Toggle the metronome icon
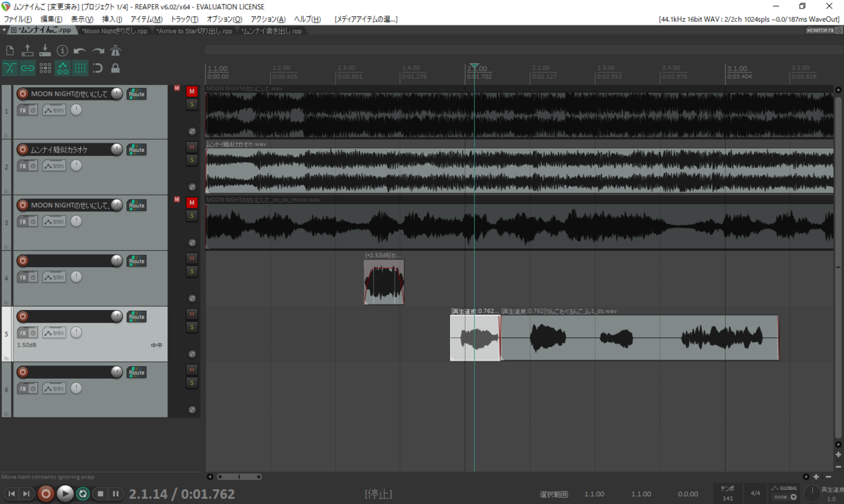Image resolution: width=844 pixels, height=504 pixels. pyautogui.click(x=115, y=51)
